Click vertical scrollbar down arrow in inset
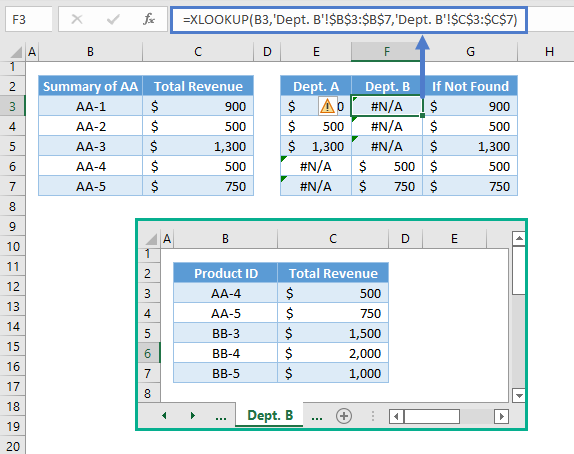Screen dimensions: 574x454 [x=519, y=395]
